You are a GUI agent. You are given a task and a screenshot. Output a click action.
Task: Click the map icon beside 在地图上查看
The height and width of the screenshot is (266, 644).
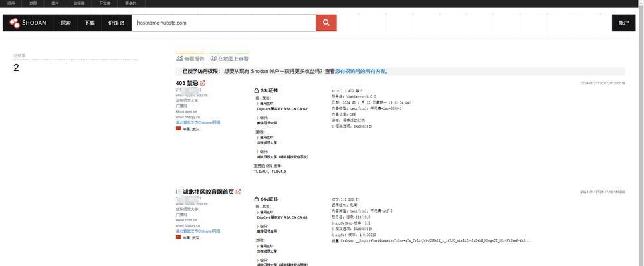point(213,59)
